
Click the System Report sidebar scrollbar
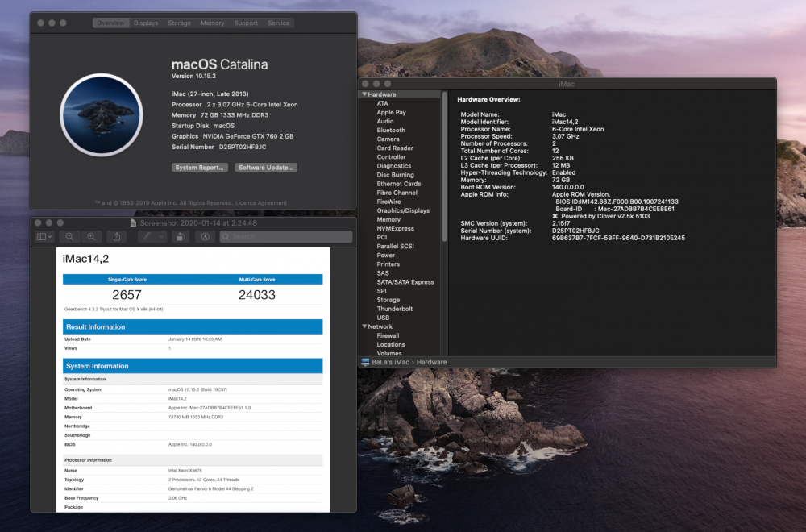(445, 167)
